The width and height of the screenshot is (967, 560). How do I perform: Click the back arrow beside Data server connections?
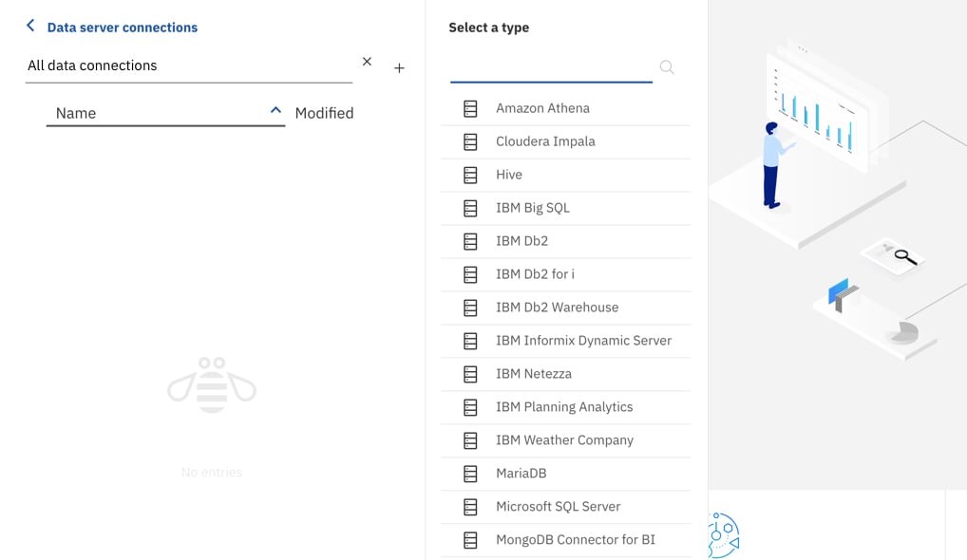click(30, 27)
